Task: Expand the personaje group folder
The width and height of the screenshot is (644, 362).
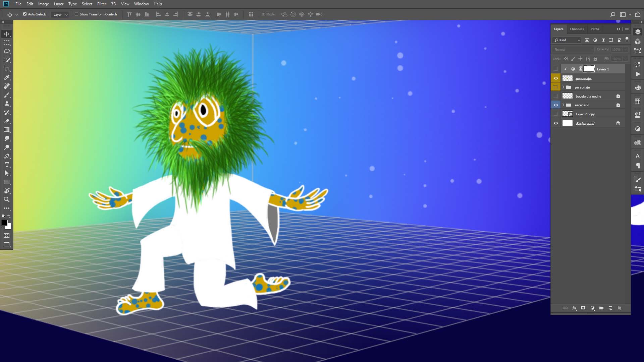Action: coord(563,87)
